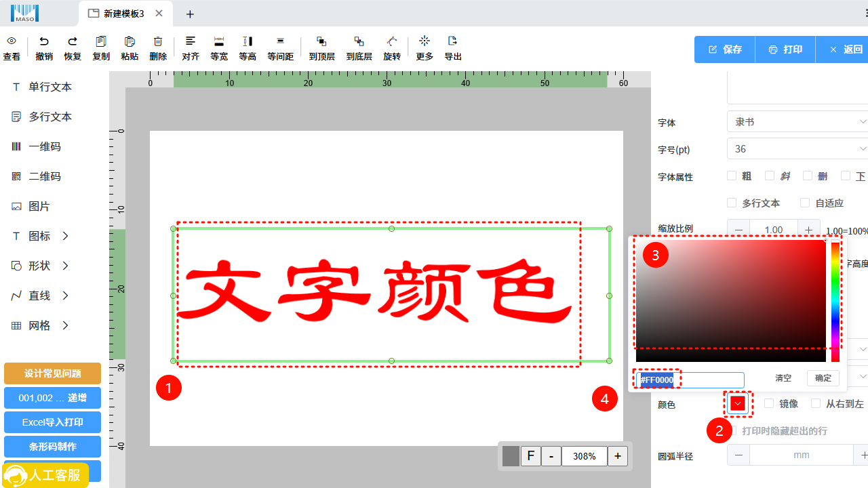The image size is (868, 488).
Task: Click the F fit button
Action: [x=531, y=456]
